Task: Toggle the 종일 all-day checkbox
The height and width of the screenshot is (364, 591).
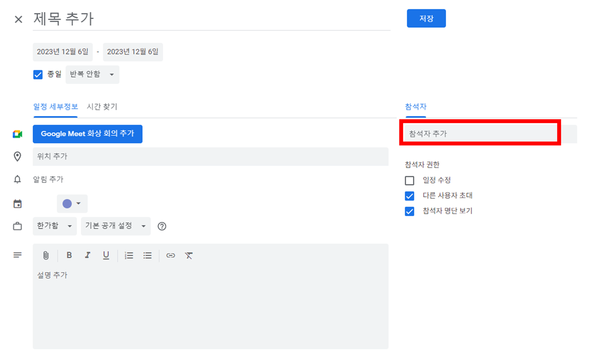Action: pos(38,74)
